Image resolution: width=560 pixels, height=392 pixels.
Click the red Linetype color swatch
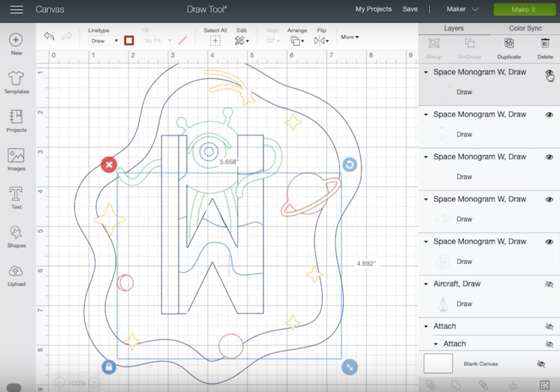(x=129, y=40)
